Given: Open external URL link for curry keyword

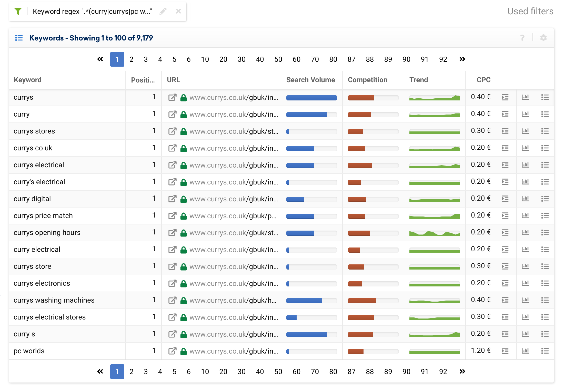Looking at the screenshot, I should 173,114.
